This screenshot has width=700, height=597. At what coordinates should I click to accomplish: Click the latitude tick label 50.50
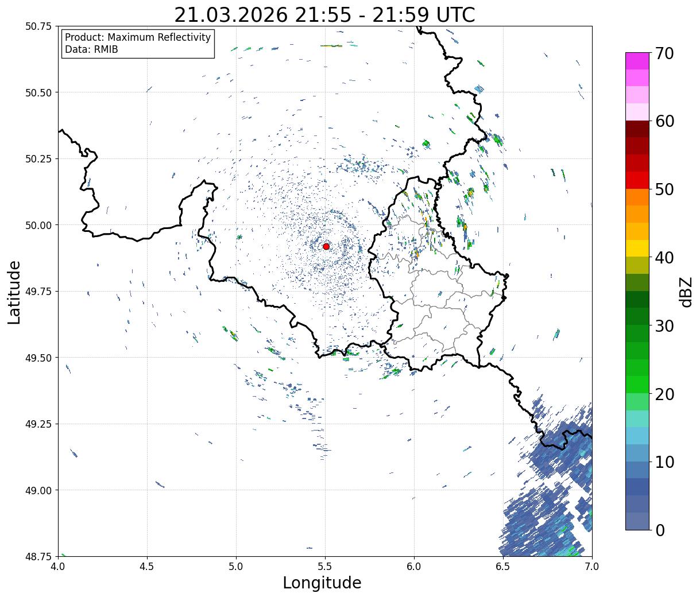[38, 92]
